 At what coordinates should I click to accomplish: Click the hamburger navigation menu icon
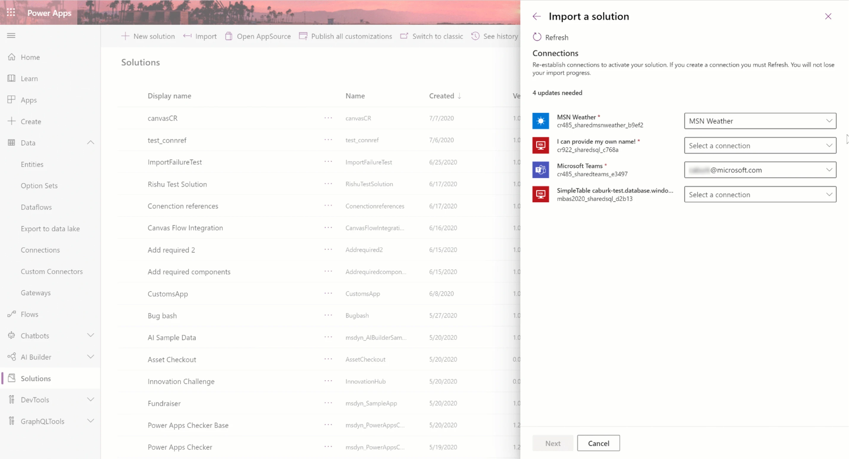(11, 35)
